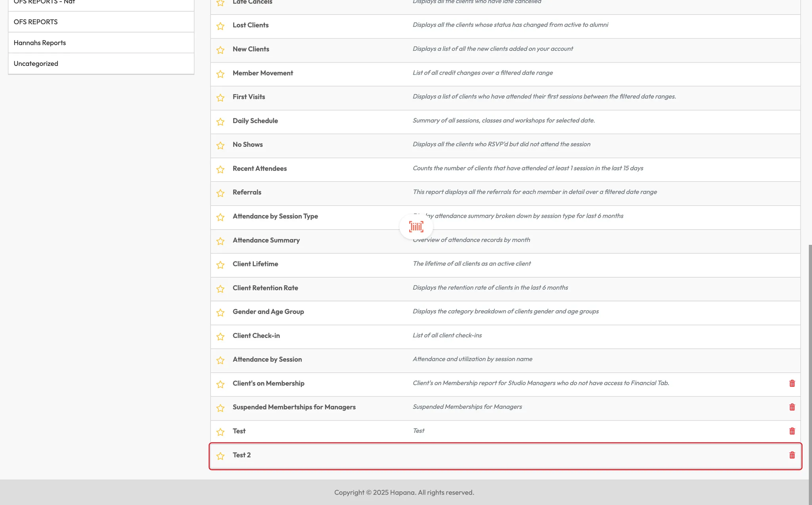Select Uncategorized in sidebar
Screen dimensions: 812x505
36,63
